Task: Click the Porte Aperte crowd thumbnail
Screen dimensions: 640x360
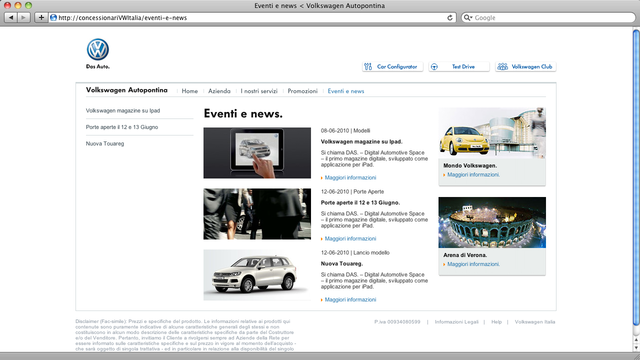Action: point(257,214)
